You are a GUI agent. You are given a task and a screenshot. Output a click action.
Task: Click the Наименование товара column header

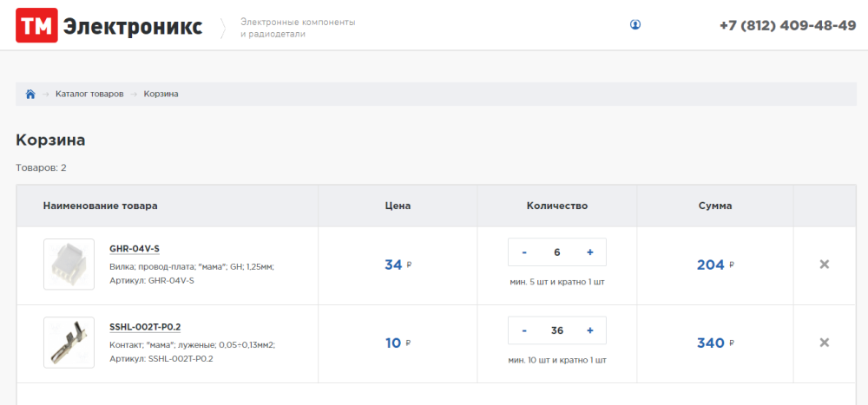tap(101, 206)
